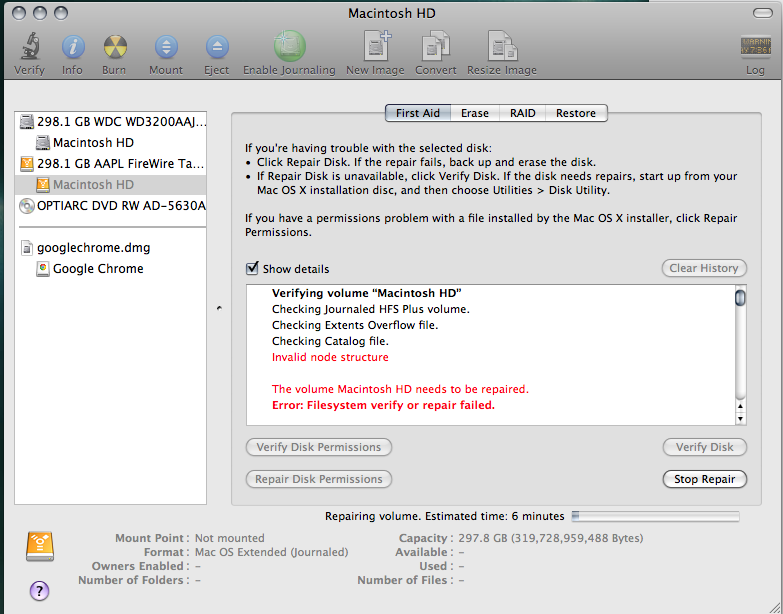Switch to the Restore tab
This screenshot has height=614, width=783.
point(576,113)
